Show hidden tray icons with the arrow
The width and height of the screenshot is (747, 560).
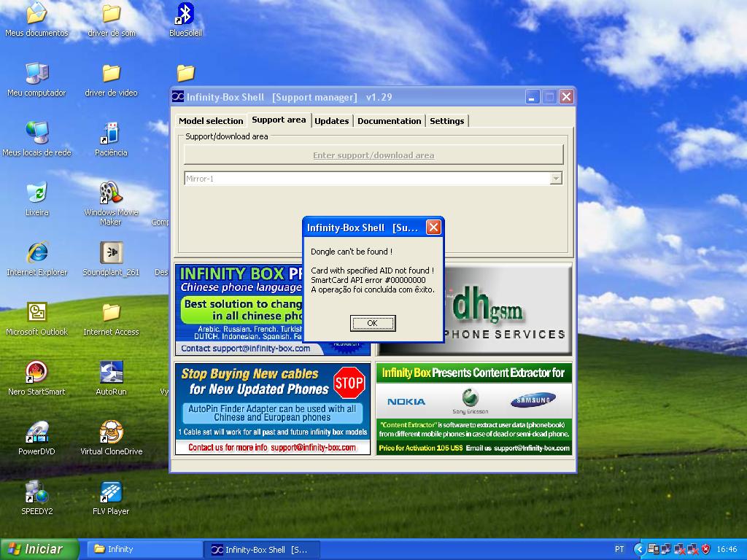coord(639,549)
